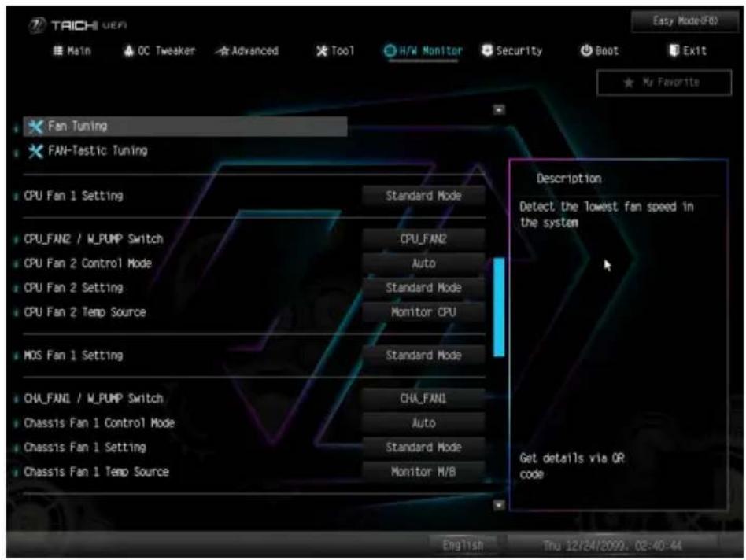Go to the Tool tab

[335, 51]
